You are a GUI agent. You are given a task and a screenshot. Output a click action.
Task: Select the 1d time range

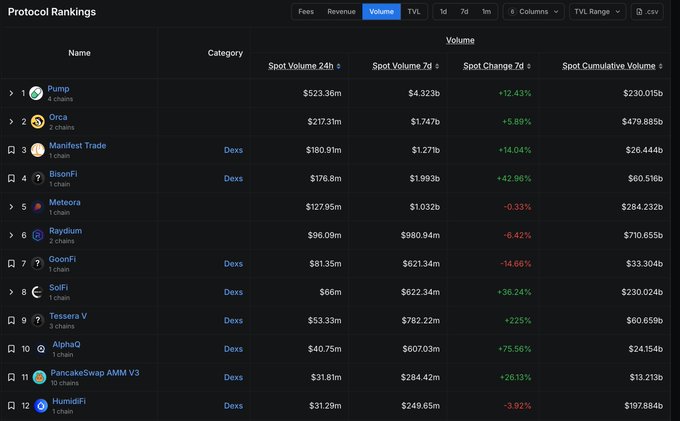pos(443,12)
